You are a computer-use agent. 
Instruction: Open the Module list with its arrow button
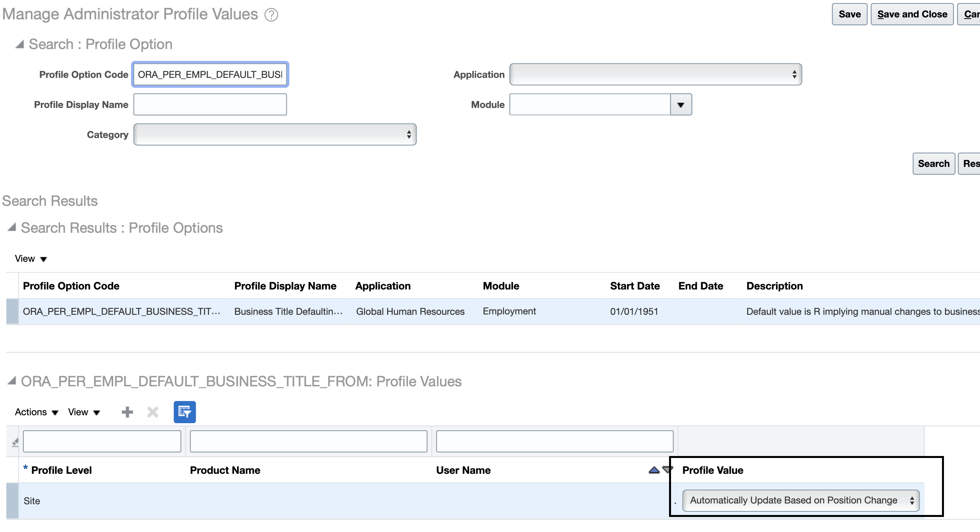pyautogui.click(x=680, y=104)
